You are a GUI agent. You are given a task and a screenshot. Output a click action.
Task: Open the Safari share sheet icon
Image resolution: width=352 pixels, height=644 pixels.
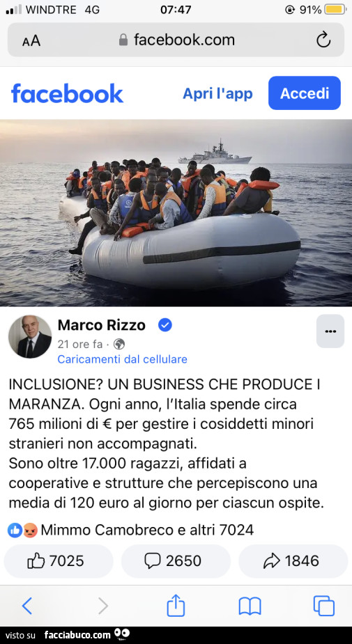coord(176,606)
